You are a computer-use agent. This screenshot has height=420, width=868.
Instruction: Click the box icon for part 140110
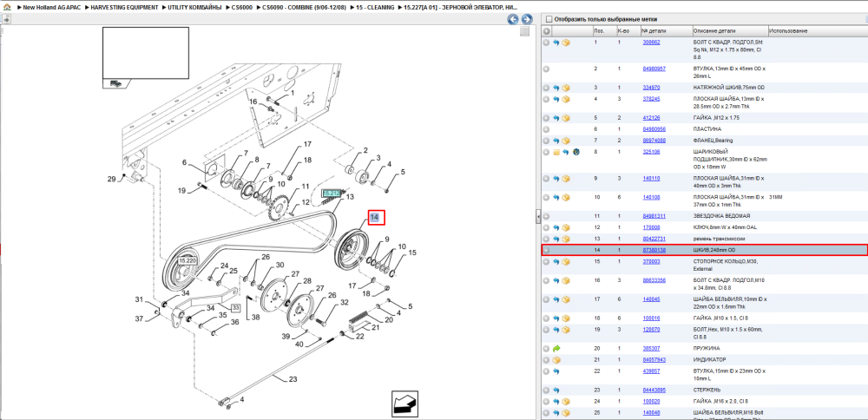pos(566,178)
